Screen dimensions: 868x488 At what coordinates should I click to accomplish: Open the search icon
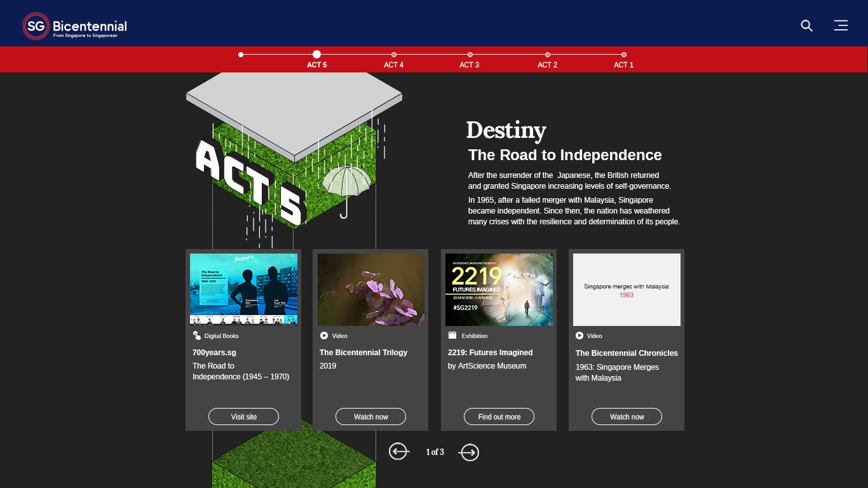pyautogui.click(x=806, y=25)
